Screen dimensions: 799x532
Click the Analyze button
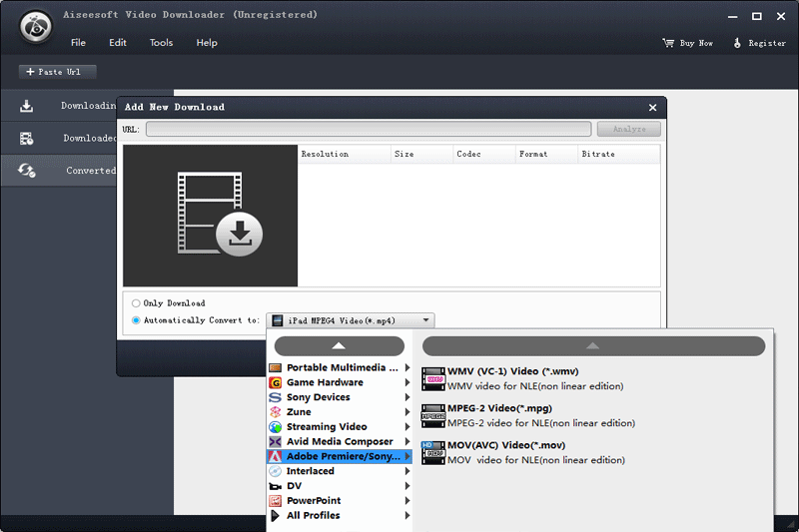629,129
